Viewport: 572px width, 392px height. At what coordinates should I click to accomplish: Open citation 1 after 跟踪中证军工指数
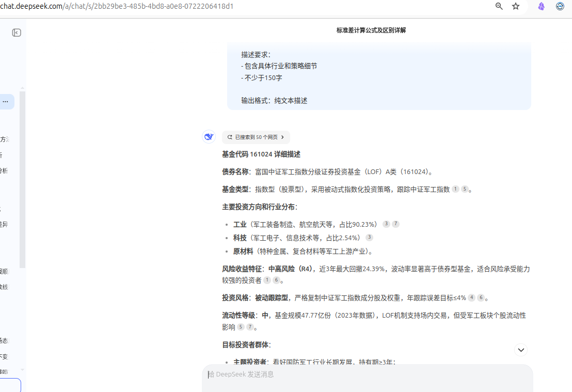pyautogui.click(x=455, y=189)
